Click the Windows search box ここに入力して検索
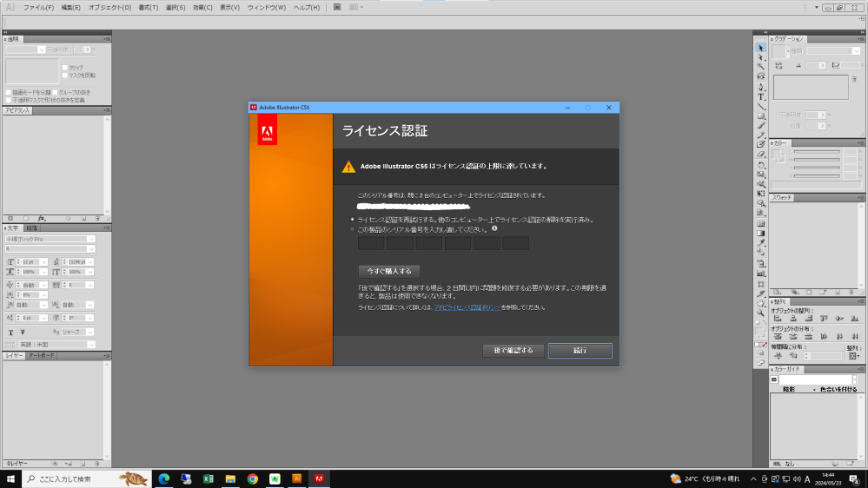The image size is (868, 488). (86, 478)
